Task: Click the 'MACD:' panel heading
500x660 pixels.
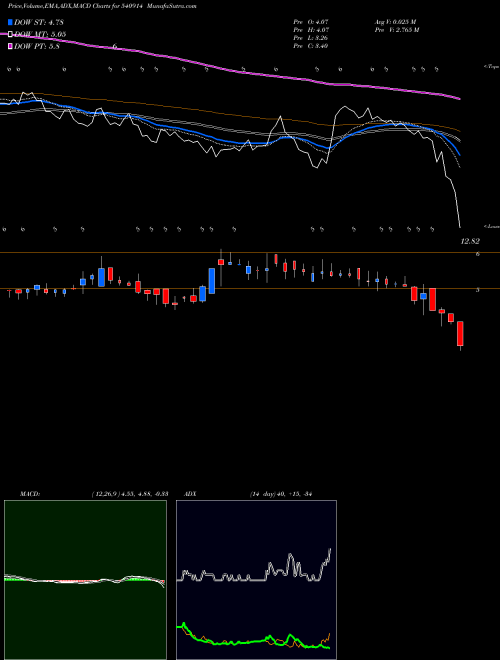Action: point(30,494)
